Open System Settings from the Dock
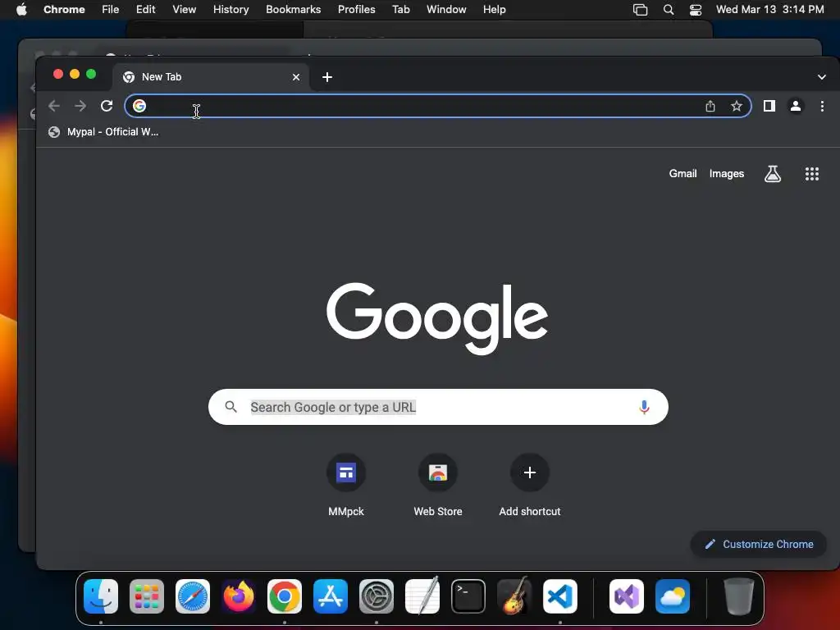 (376, 596)
